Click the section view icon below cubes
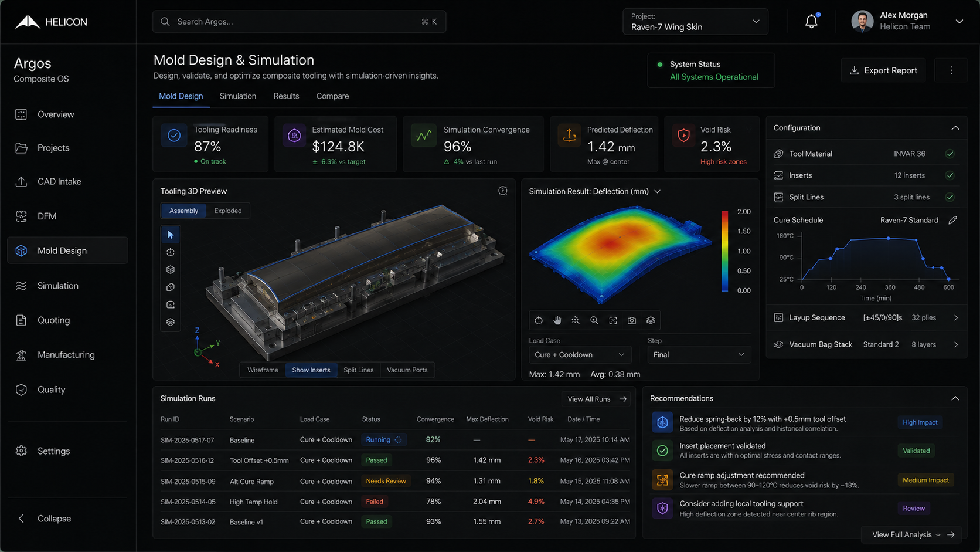 [x=171, y=304]
